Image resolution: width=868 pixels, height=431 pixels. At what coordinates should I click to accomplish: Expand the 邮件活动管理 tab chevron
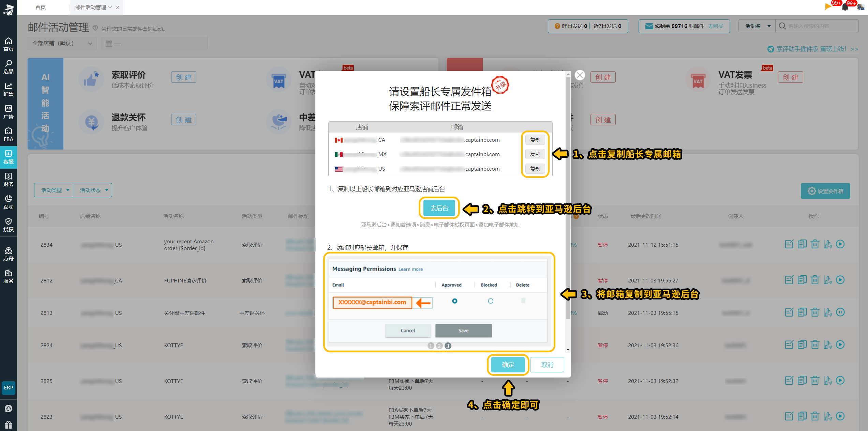(x=110, y=7)
